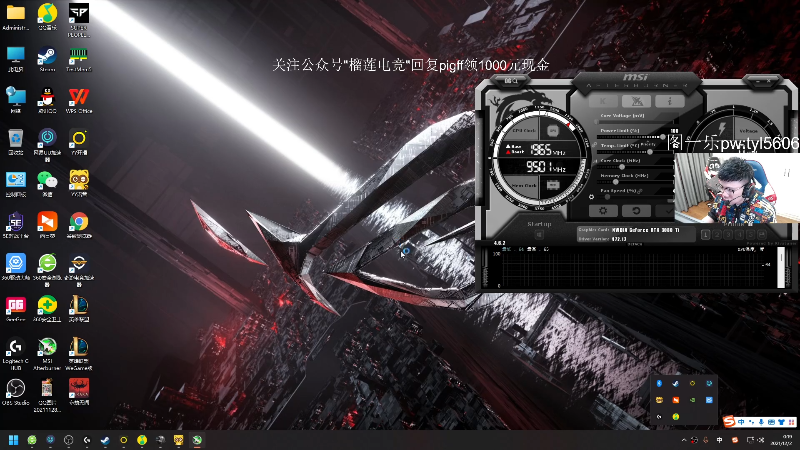Viewport: 800px width, 450px height.
Task: Click the OC Scanner button in Afterburner
Action: point(636,102)
